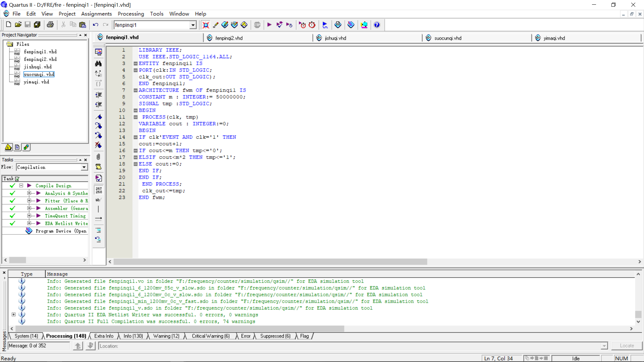Screen dimensions: 644x362
Task: Select the Critical Warning (6) messages tab
Action: click(210, 336)
